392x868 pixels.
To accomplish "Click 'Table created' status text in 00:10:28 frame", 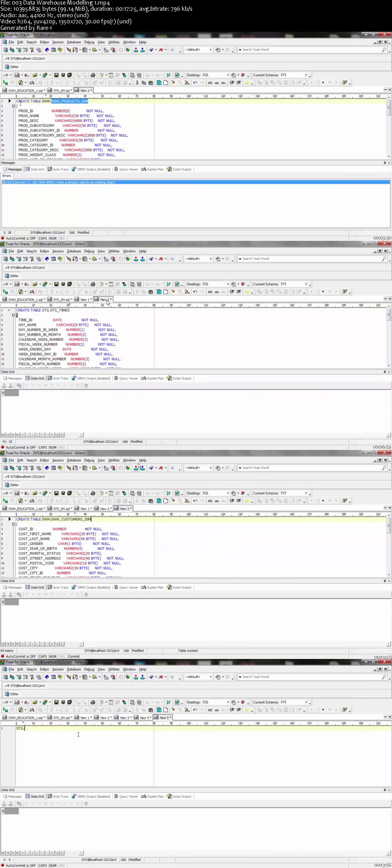I will (x=188, y=651).
